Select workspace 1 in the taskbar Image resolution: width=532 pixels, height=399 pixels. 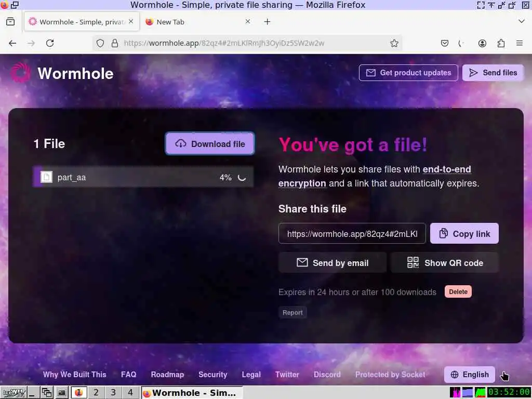pos(79,393)
